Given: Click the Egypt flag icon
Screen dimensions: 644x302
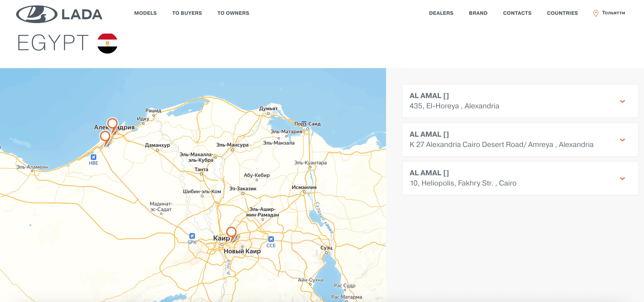Looking at the screenshot, I should pos(107,43).
